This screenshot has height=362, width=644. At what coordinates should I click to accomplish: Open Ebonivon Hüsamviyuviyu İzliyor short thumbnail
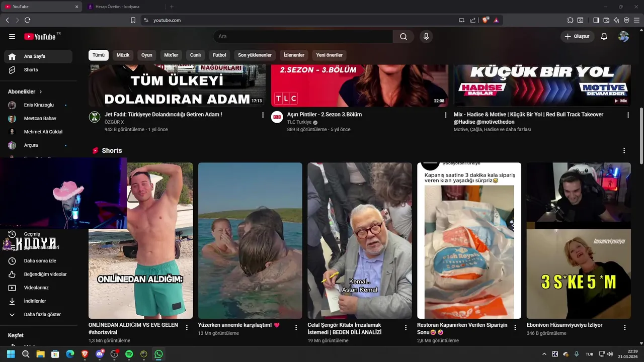(x=579, y=240)
